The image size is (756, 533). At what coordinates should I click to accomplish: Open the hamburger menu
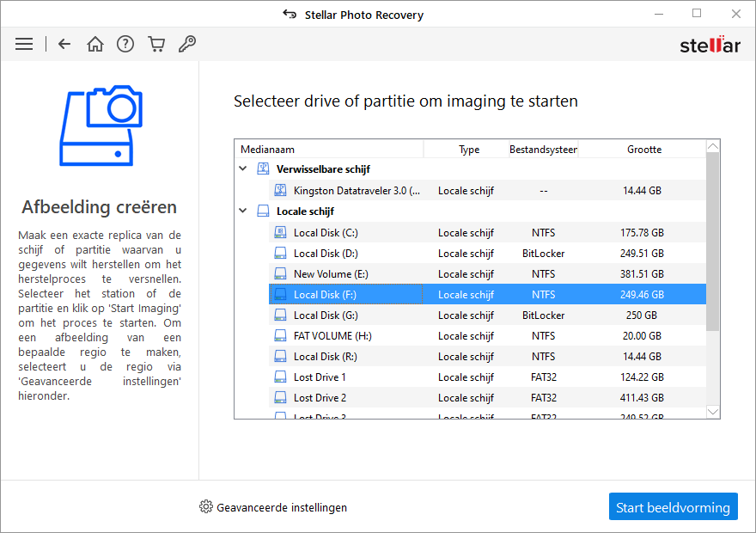point(24,45)
